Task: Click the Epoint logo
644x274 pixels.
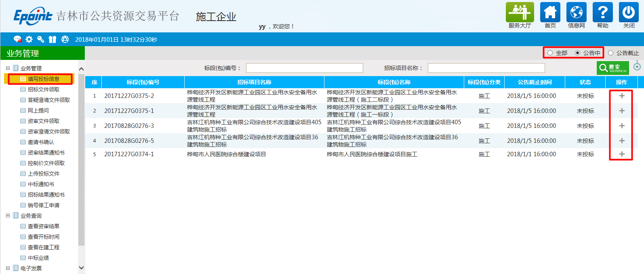Action: tap(33, 16)
